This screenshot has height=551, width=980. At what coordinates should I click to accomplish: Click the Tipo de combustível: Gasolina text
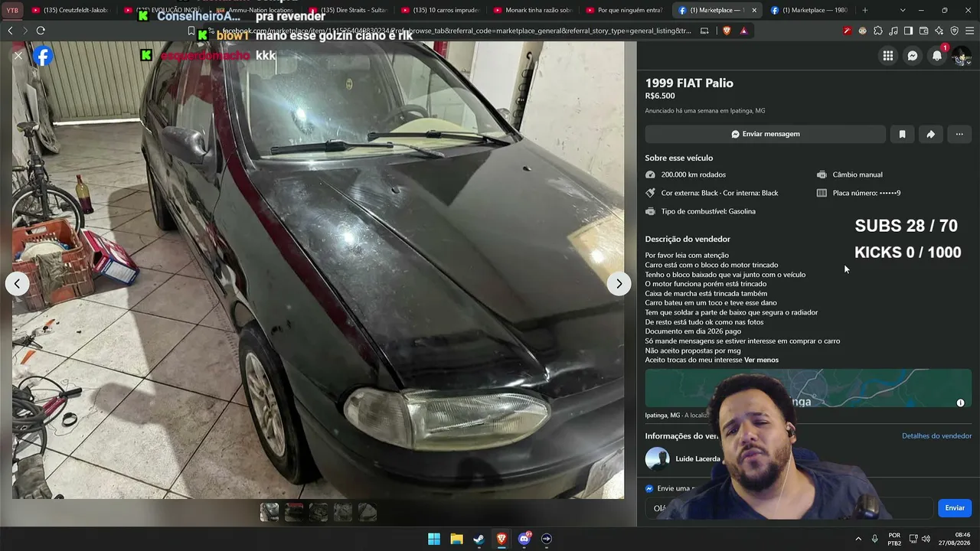[x=708, y=211]
